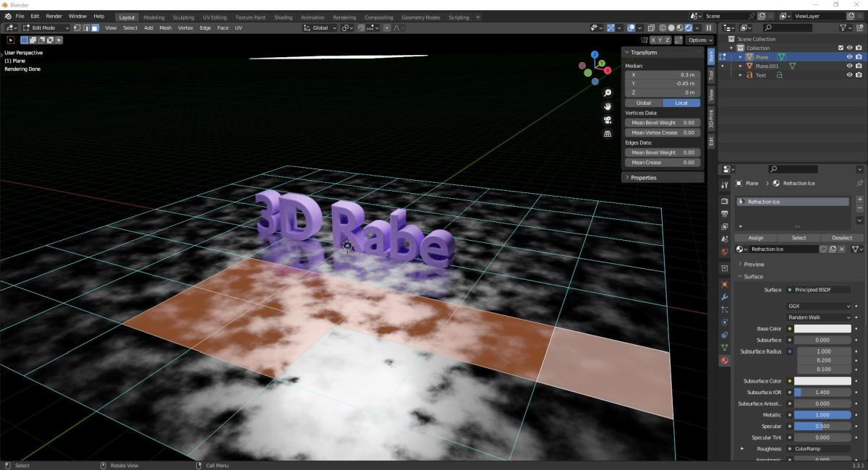
Task: Open the Material properties tab icon
Action: (724, 360)
